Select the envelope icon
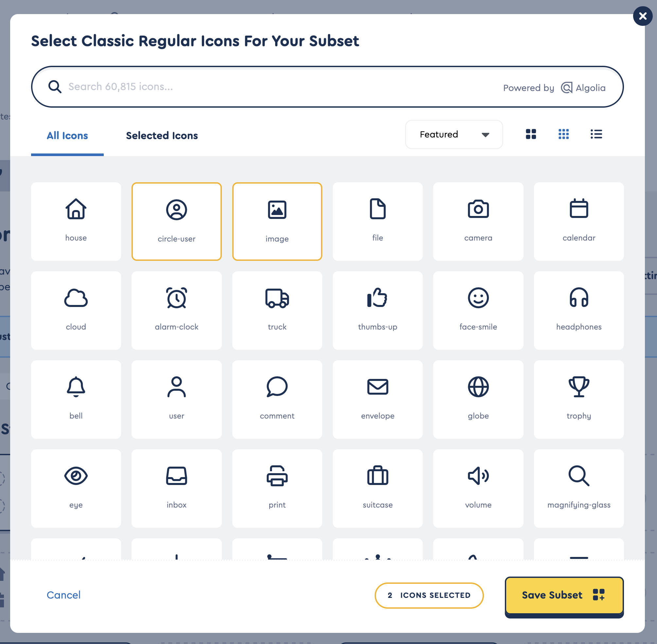The image size is (657, 644). (x=377, y=400)
